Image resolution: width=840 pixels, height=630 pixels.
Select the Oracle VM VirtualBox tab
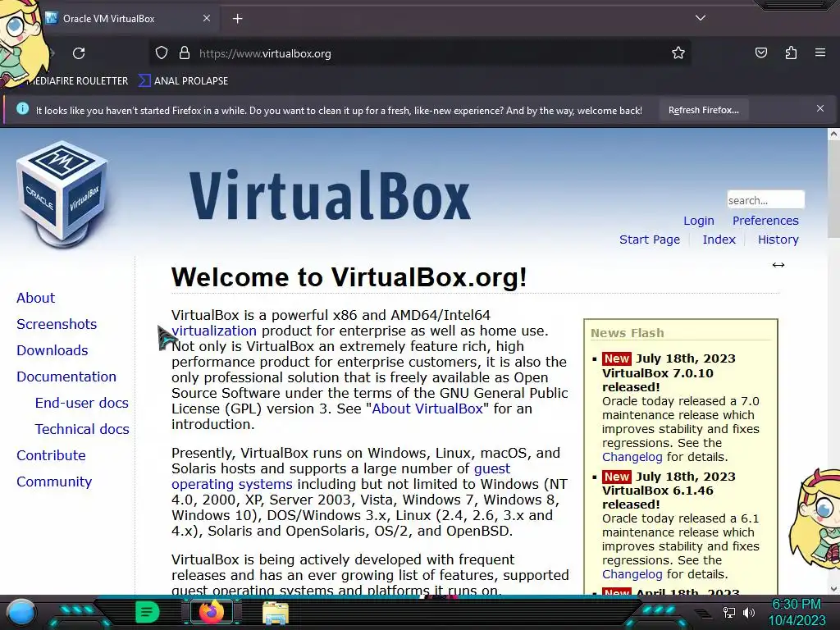127,18
